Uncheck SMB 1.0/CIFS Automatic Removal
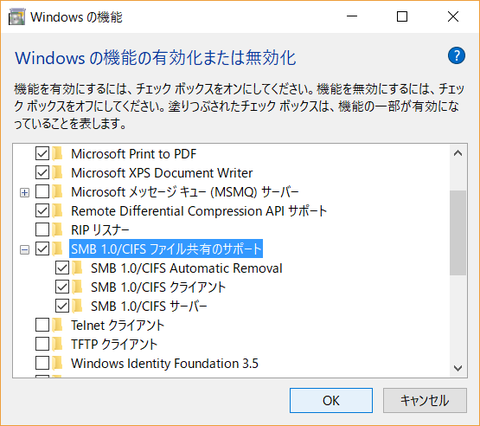The height and width of the screenshot is (426, 480). point(62,268)
